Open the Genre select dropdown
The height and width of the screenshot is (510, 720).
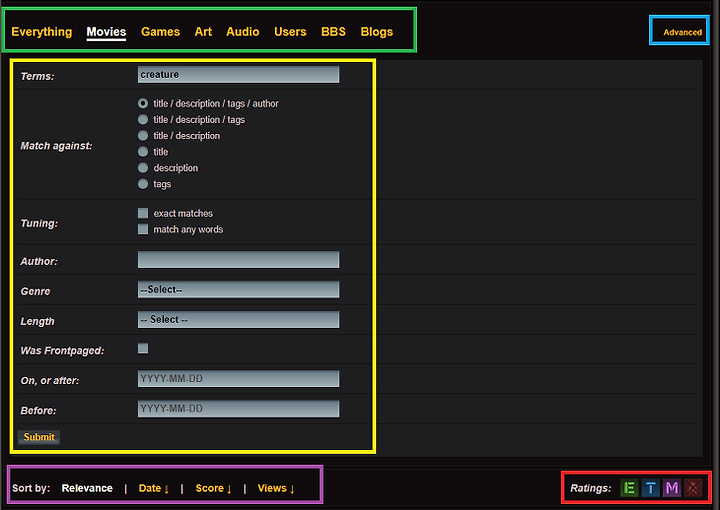coord(238,290)
